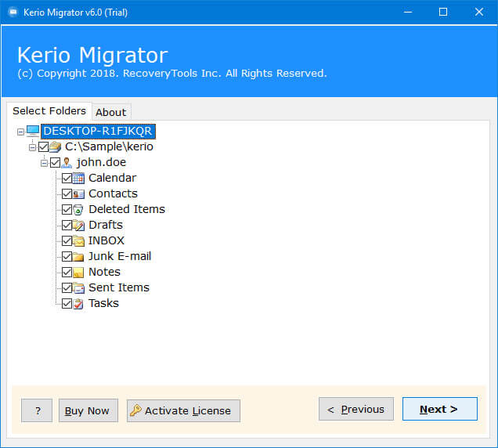Viewport: 498px width, 448px height.
Task: Click the Contacts card icon
Action: pyautogui.click(x=78, y=193)
